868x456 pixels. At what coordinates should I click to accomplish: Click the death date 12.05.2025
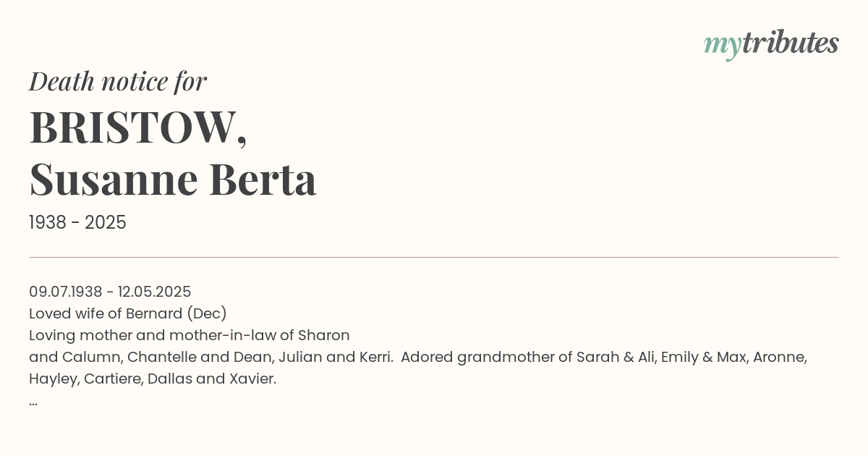click(154, 292)
